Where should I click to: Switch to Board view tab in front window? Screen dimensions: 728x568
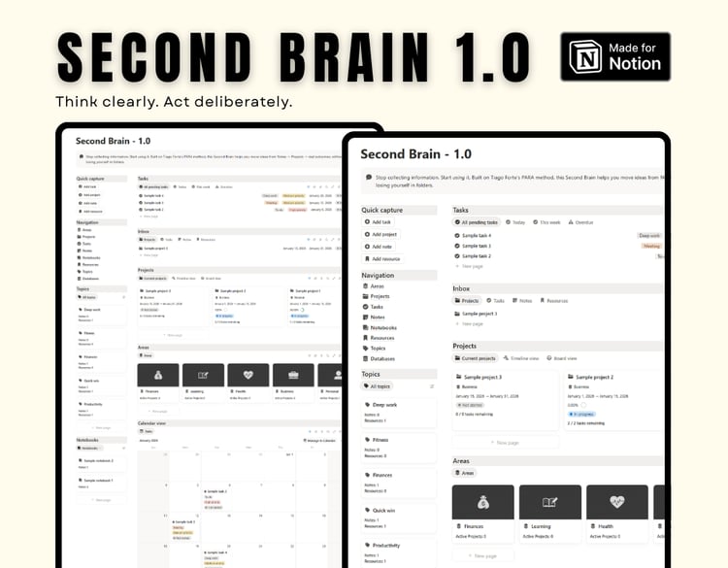(561, 358)
